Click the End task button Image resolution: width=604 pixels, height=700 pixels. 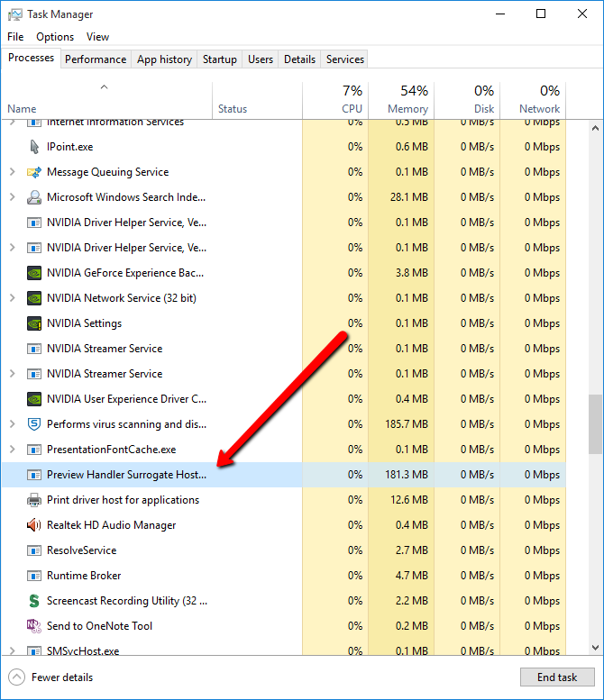click(x=557, y=677)
